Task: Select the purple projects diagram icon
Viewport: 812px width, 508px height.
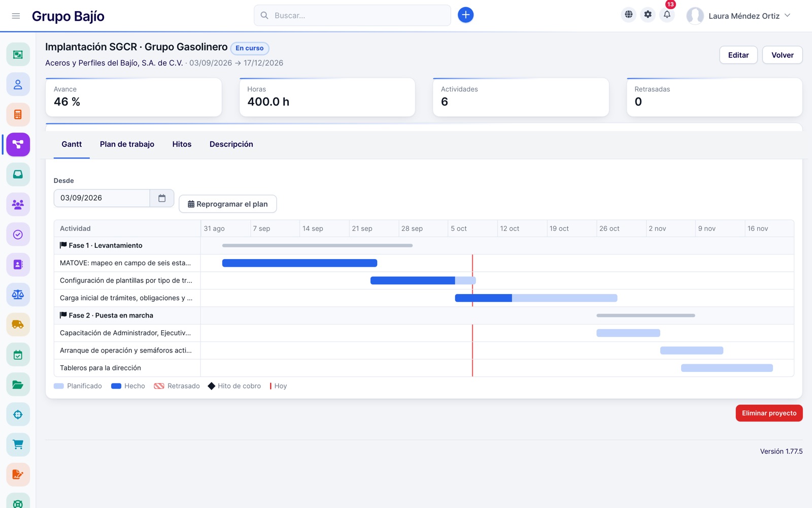Action: coord(18,144)
